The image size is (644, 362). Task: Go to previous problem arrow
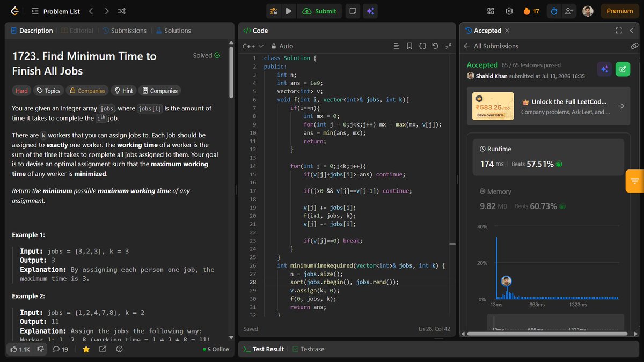tap(91, 11)
